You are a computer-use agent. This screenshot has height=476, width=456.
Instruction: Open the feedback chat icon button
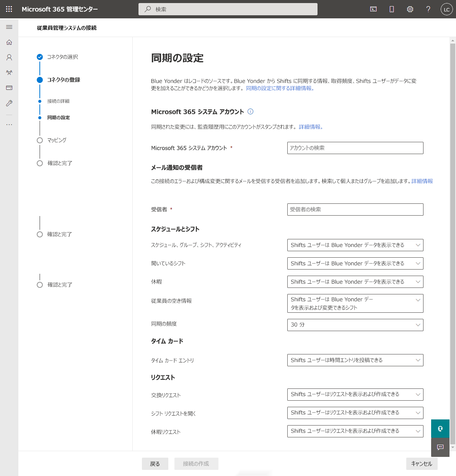pos(440,447)
